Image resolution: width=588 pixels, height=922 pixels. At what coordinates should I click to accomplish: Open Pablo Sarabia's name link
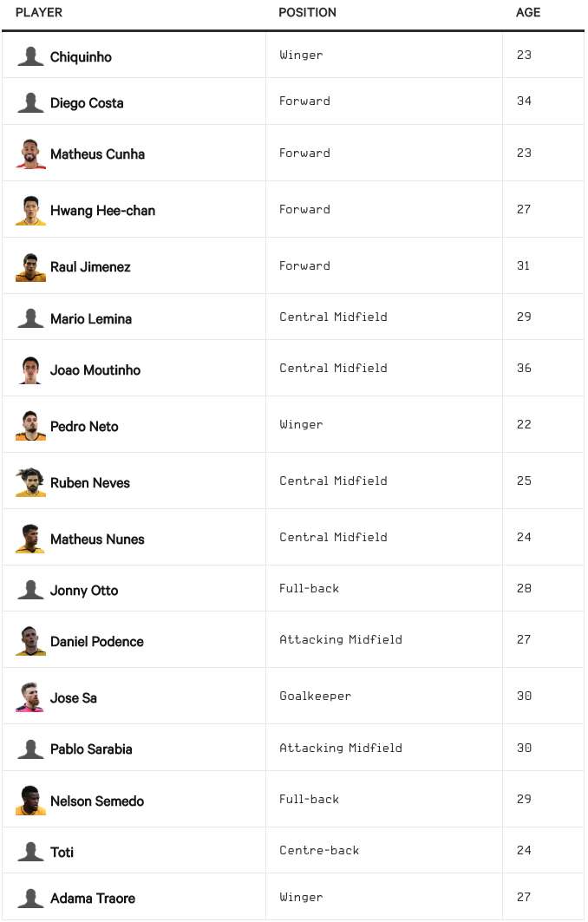coord(91,749)
